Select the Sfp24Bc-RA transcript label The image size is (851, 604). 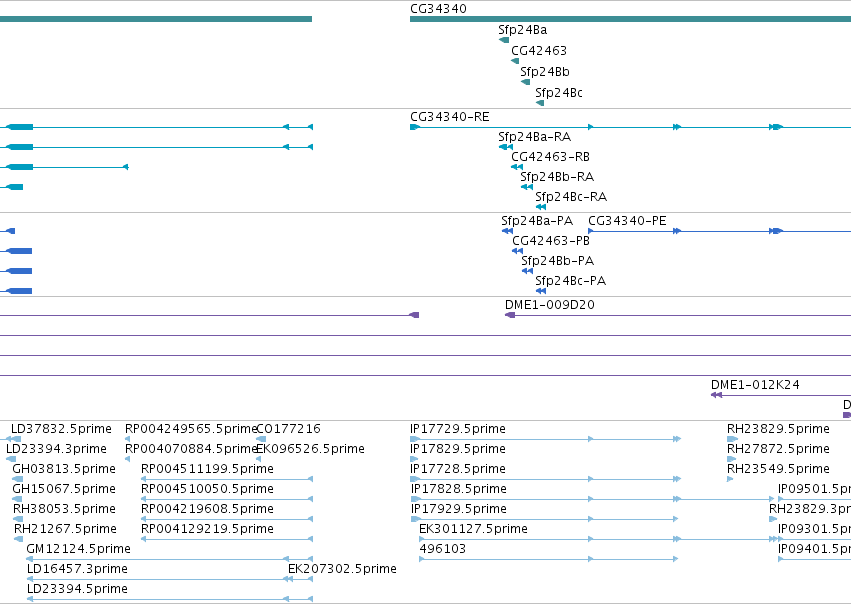point(570,197)
